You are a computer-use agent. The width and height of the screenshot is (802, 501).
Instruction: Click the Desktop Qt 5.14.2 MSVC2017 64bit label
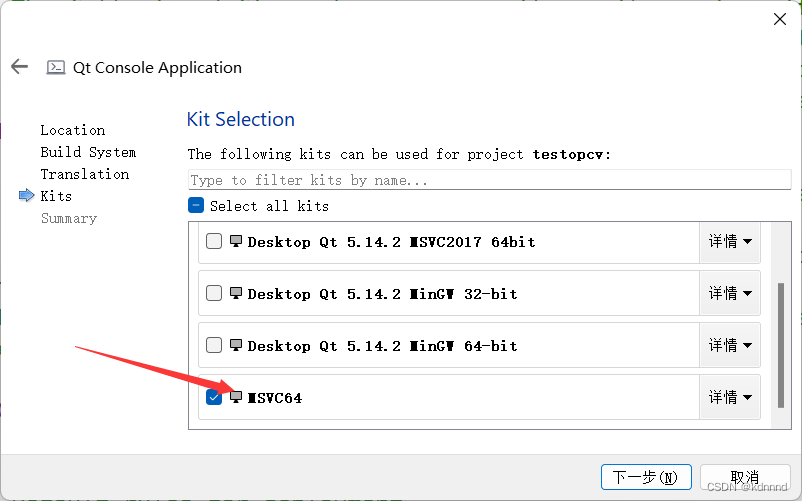pos(391,242)
